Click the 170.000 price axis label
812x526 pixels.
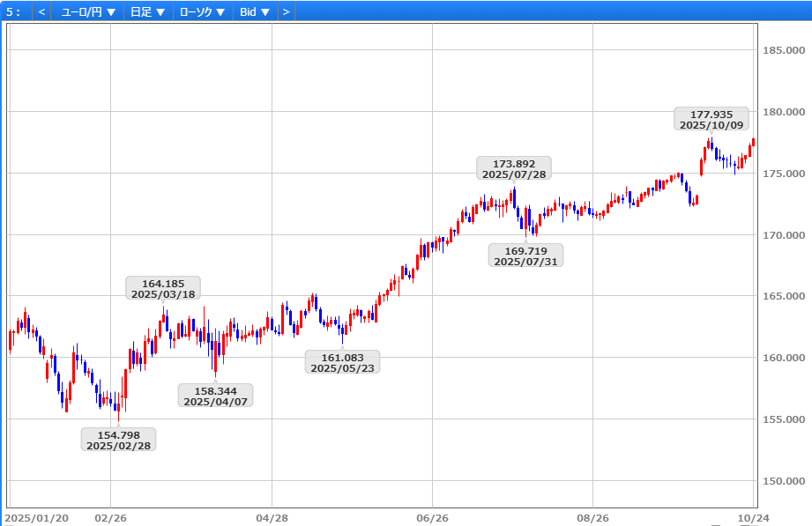(x=784, y=235)
